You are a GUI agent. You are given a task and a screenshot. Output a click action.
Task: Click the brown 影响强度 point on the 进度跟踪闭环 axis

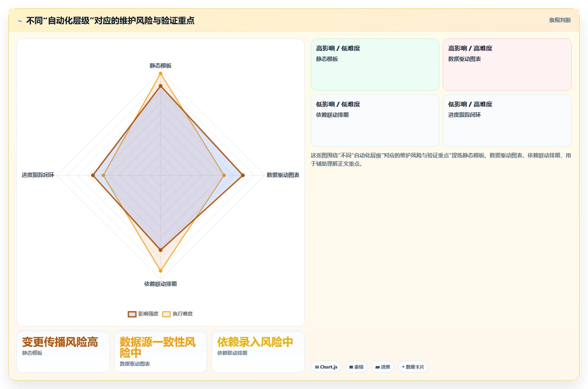point(93,175)
